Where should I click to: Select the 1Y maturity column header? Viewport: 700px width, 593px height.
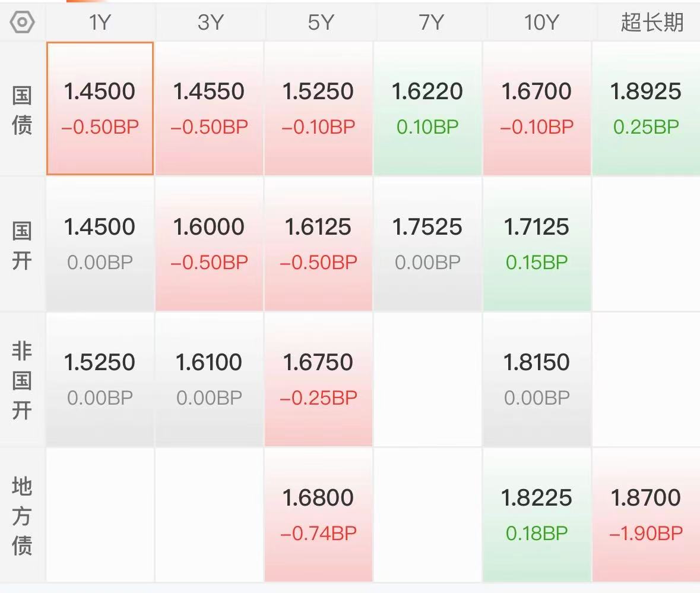click(x=100, y=23)
